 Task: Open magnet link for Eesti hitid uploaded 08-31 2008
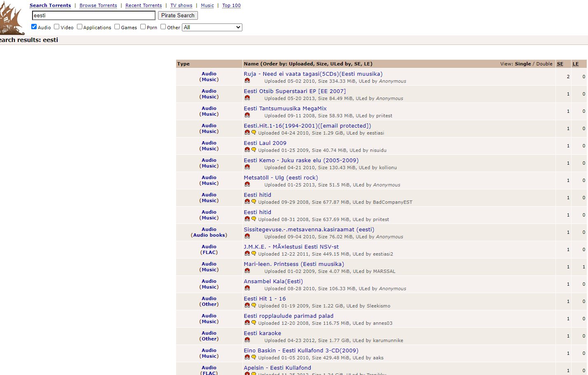click(x=247, y=219)
